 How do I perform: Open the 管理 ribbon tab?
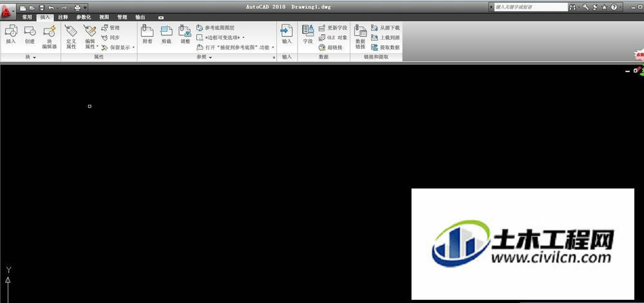click(x=122, y=17)
